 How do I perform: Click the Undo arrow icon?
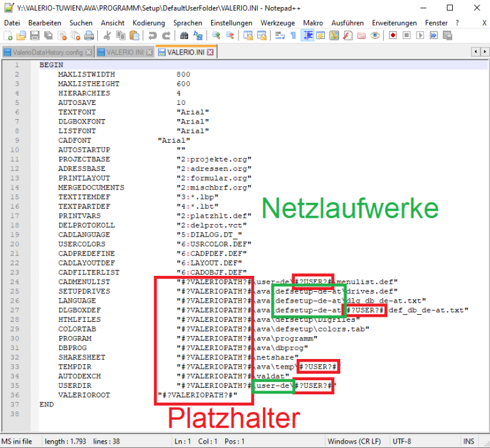[152, 36]
